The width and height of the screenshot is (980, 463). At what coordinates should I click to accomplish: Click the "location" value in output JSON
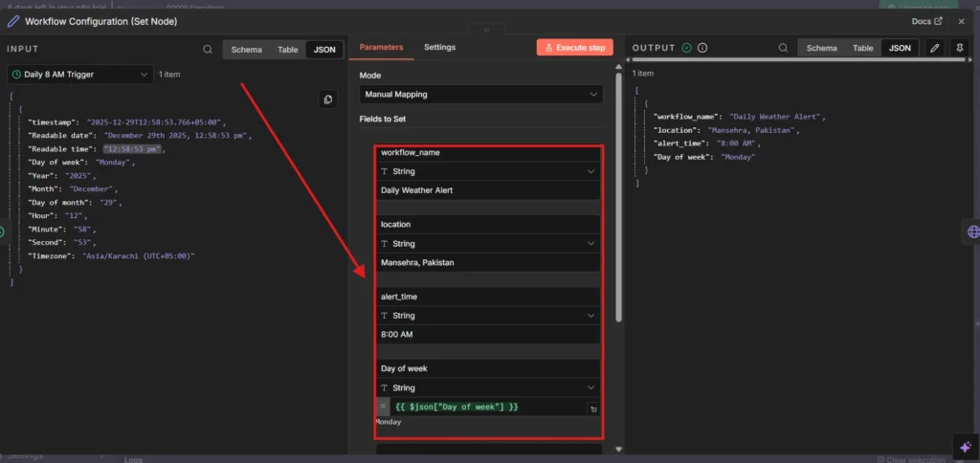[752, 131]
